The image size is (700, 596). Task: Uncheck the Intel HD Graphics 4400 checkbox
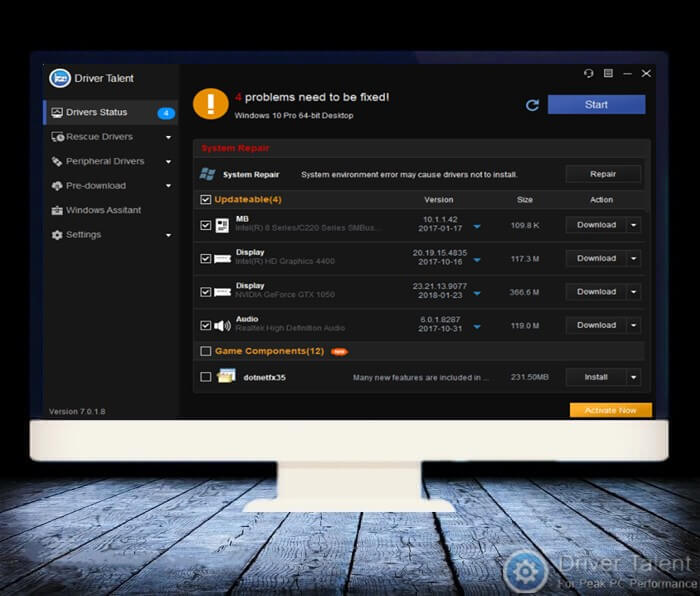[x=205, y=258]
